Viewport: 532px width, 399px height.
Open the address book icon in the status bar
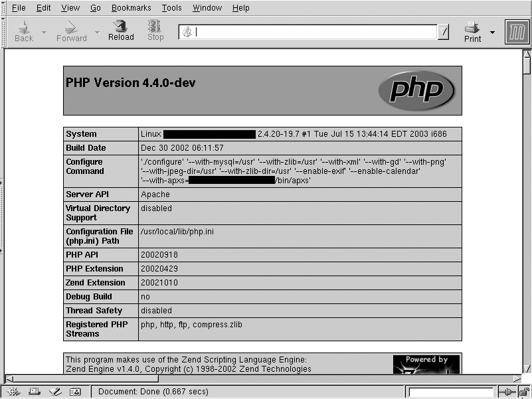[76, 392]
